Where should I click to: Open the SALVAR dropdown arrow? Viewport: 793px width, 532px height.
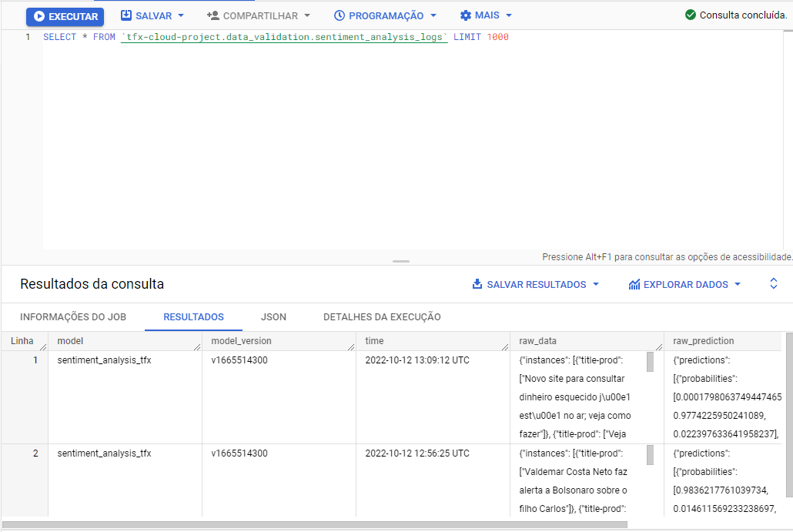(x=181, y=15)
